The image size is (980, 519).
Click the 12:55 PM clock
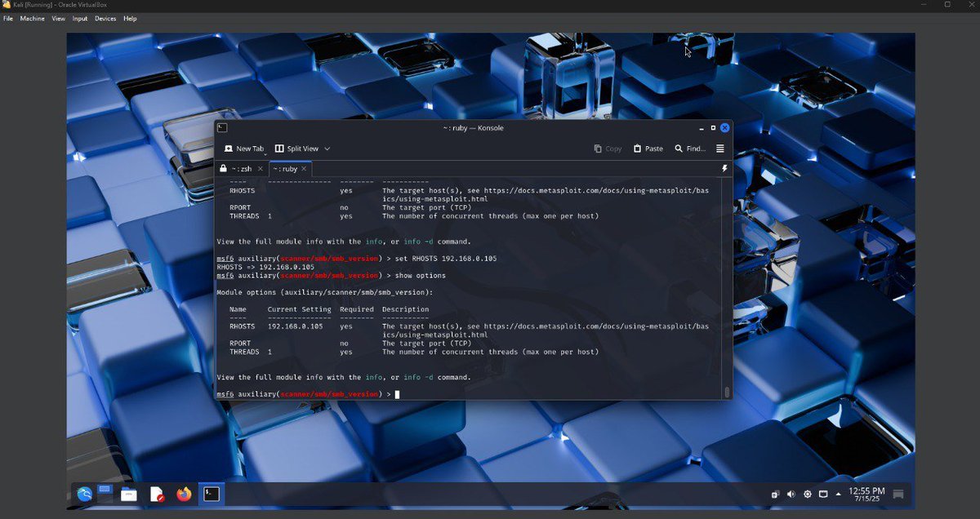tap(866, 495)
